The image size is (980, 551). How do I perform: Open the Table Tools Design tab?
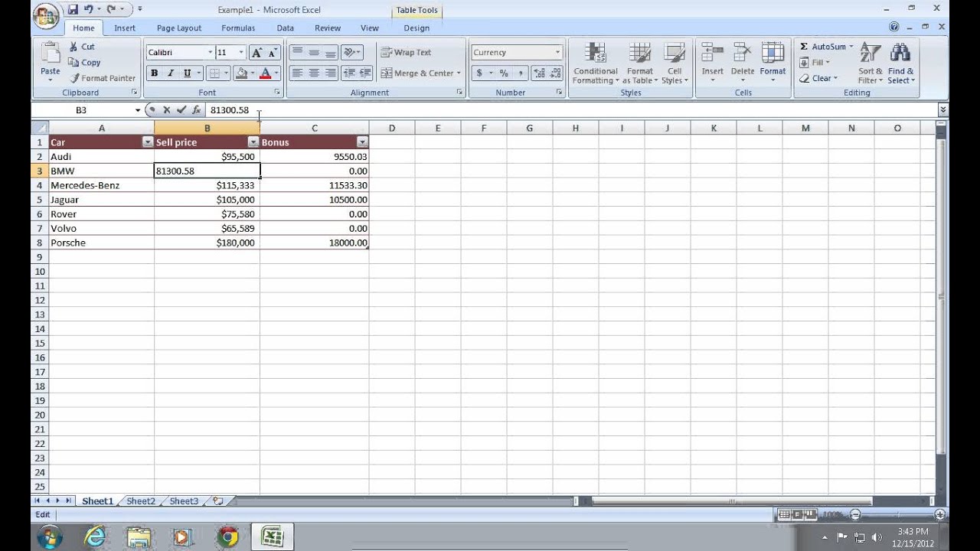pos(416,28)
